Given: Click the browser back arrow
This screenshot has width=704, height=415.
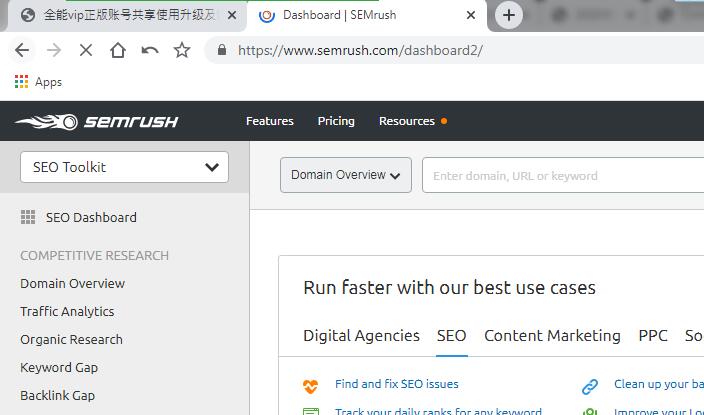Looking at the screenshot, I should coord(22,50).
